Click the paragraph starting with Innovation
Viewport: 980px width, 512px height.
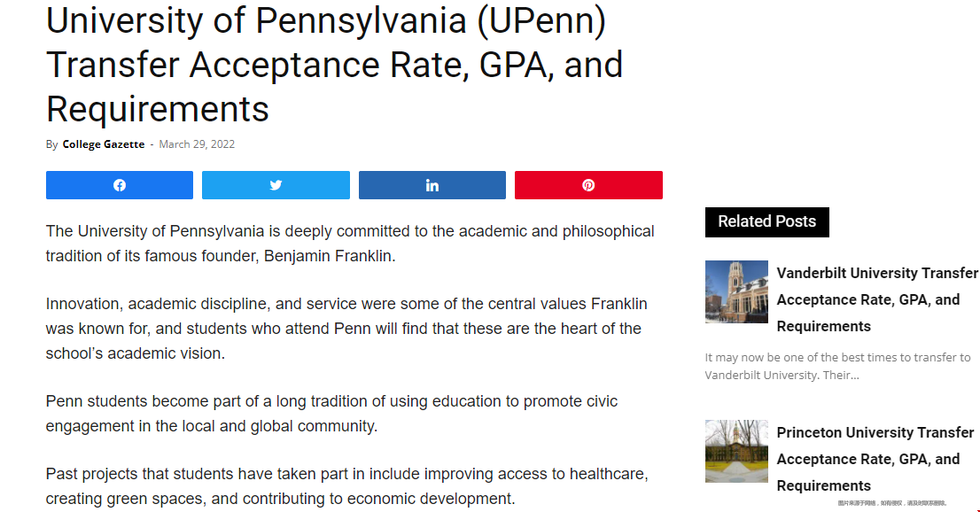[346, 329]
